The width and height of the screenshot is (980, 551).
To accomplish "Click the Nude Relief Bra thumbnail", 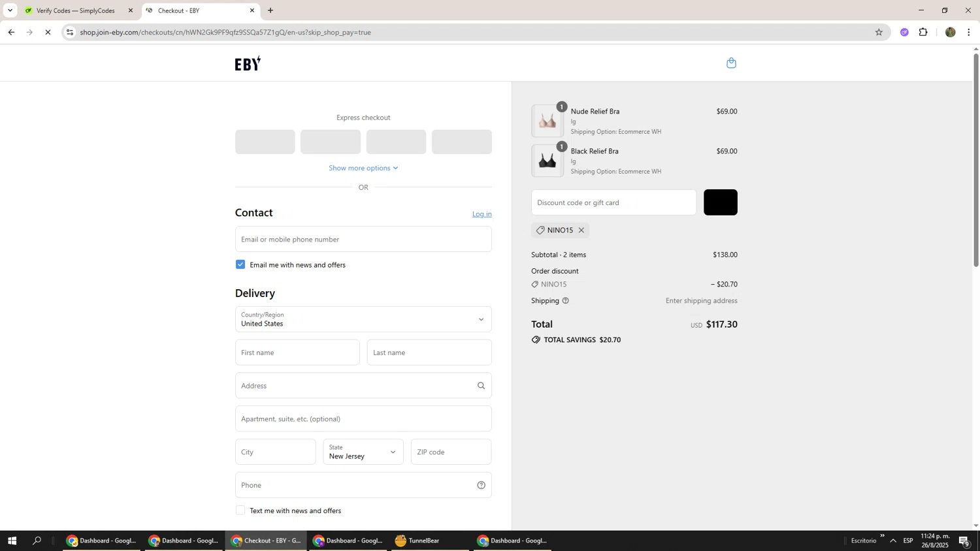I will tap(547, 121).
